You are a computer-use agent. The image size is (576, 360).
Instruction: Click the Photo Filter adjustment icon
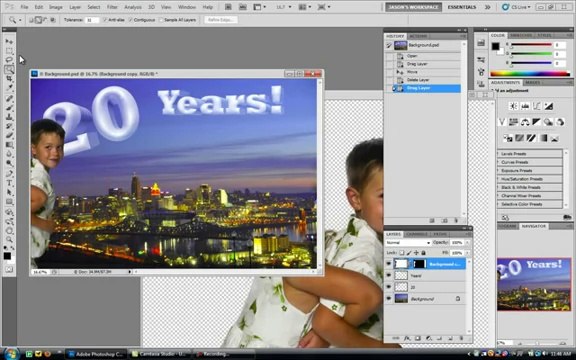548,122
